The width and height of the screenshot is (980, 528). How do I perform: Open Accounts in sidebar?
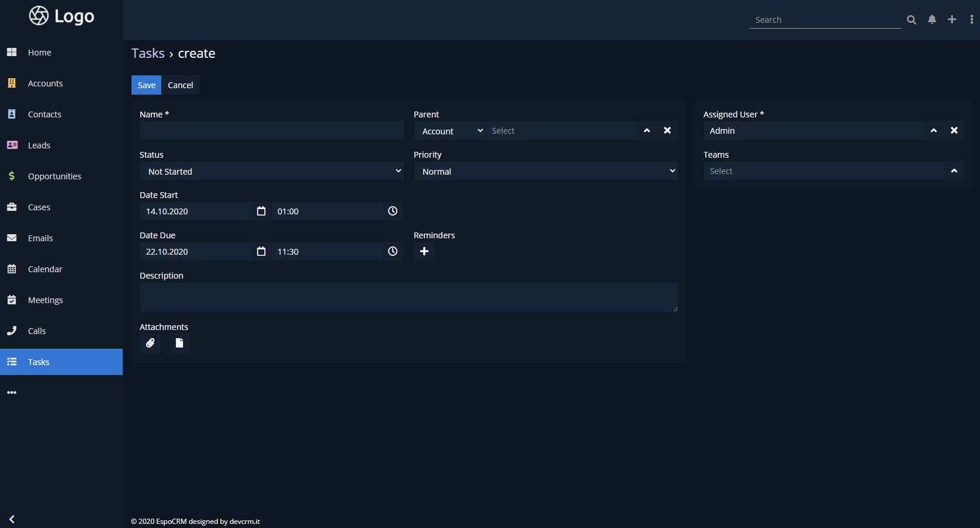pos(61,84)
